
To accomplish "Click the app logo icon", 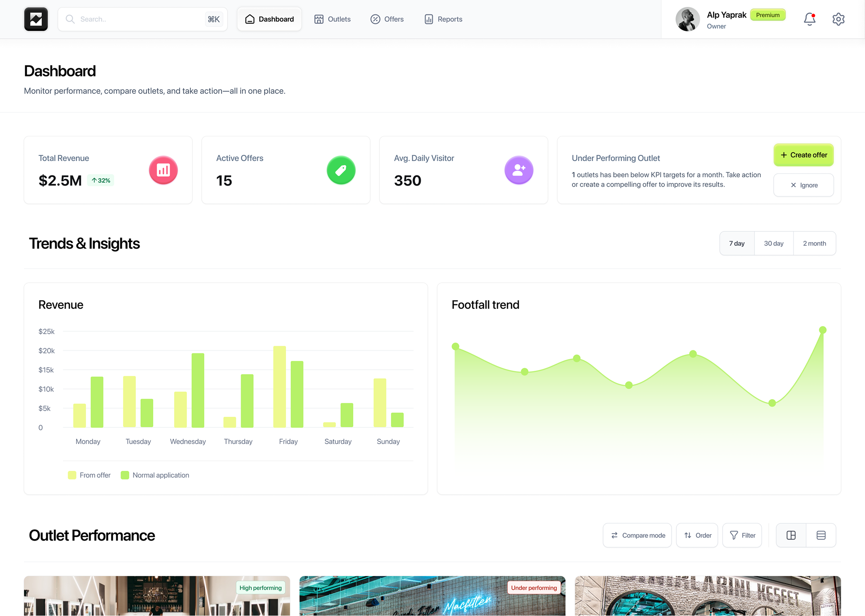I will (x=36, y=19).
